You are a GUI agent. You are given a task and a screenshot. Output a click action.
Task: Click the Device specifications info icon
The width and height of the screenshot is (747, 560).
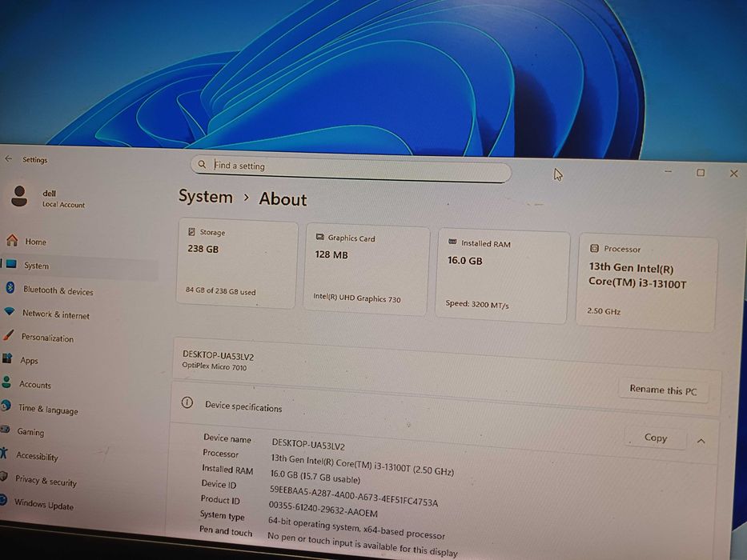pyautogui.click(x=187, y=403)
